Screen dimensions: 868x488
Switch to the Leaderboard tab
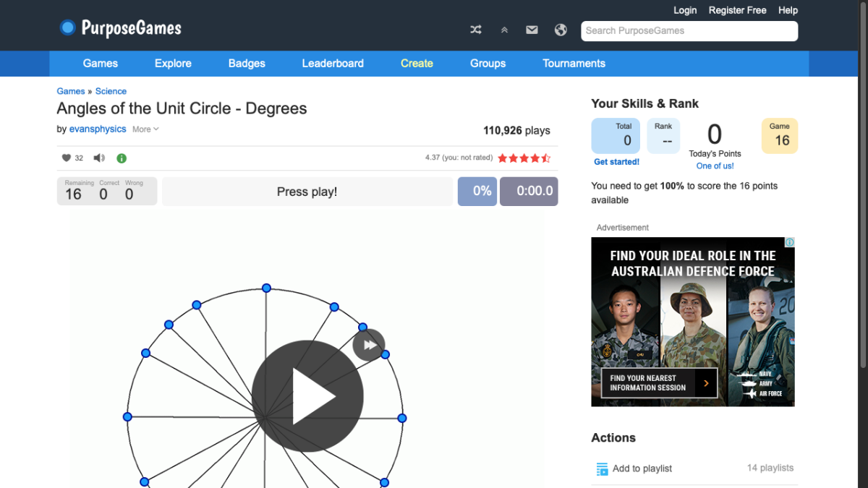click(x=333, y=64)
